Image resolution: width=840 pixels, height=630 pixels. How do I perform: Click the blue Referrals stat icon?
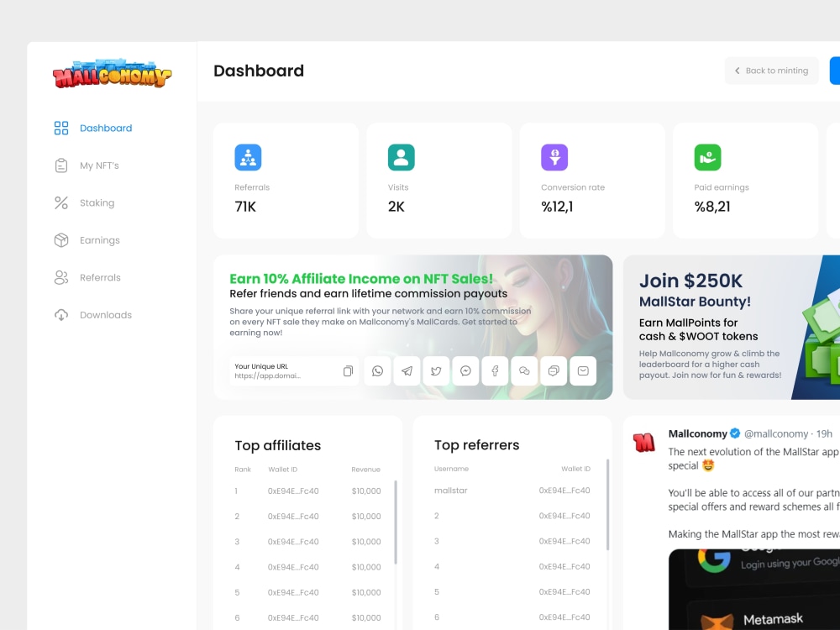coord(248,158)
